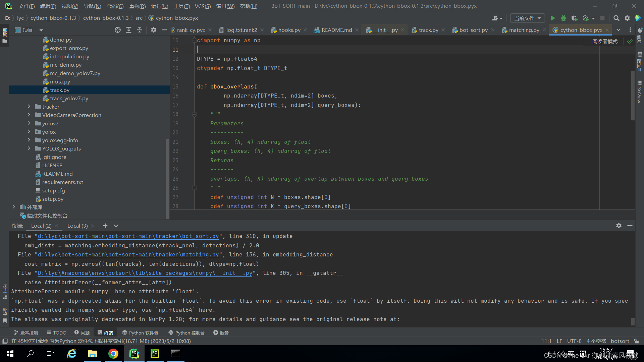Expand the External Libraries node
The image size is (644, 362).
pyautogui.click(x=14, y=207)
